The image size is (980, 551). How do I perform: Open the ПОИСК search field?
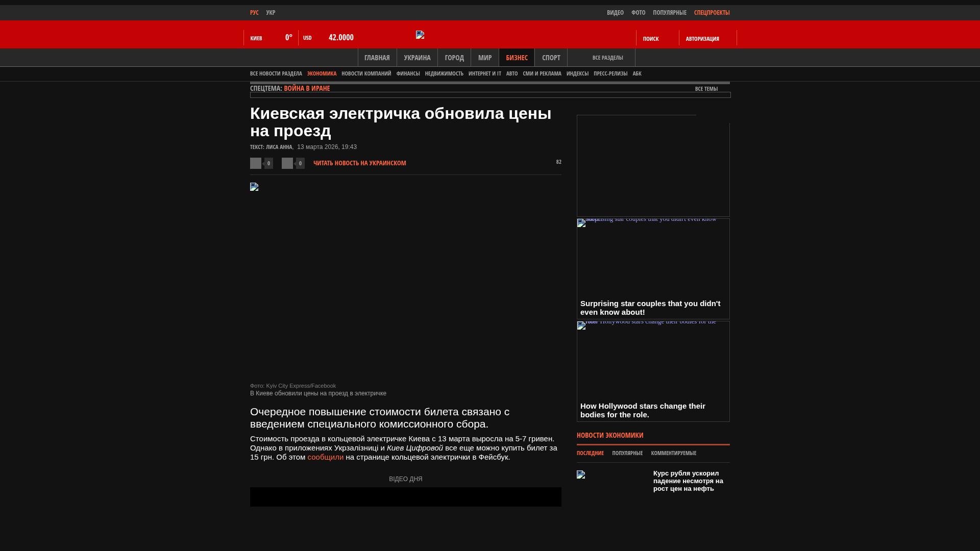coord(651,39)
